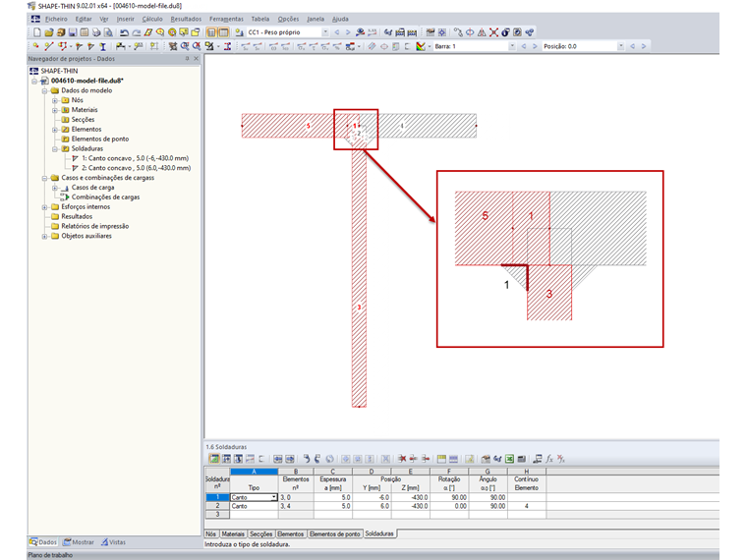Open the Posição: 0.0 dropdown
This screenshot has width=747, height=560.
(x=621, y=46)
